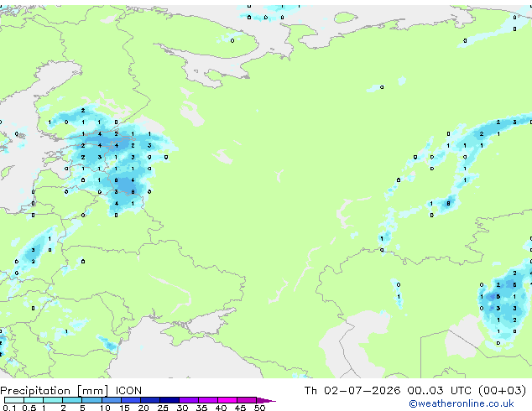
Task: Click the 20–25 mm legend swatch
Action: 150,400
